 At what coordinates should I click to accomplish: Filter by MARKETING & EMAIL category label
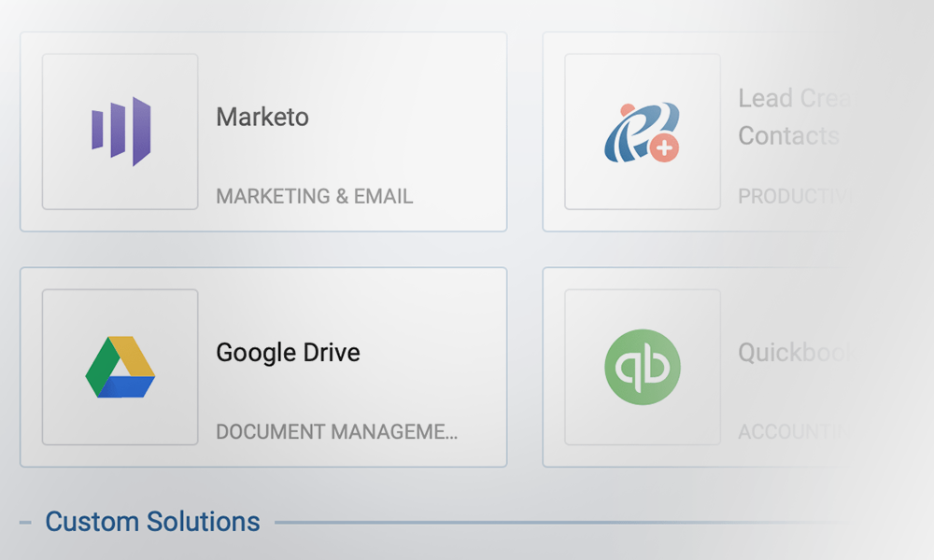(314, 197)
